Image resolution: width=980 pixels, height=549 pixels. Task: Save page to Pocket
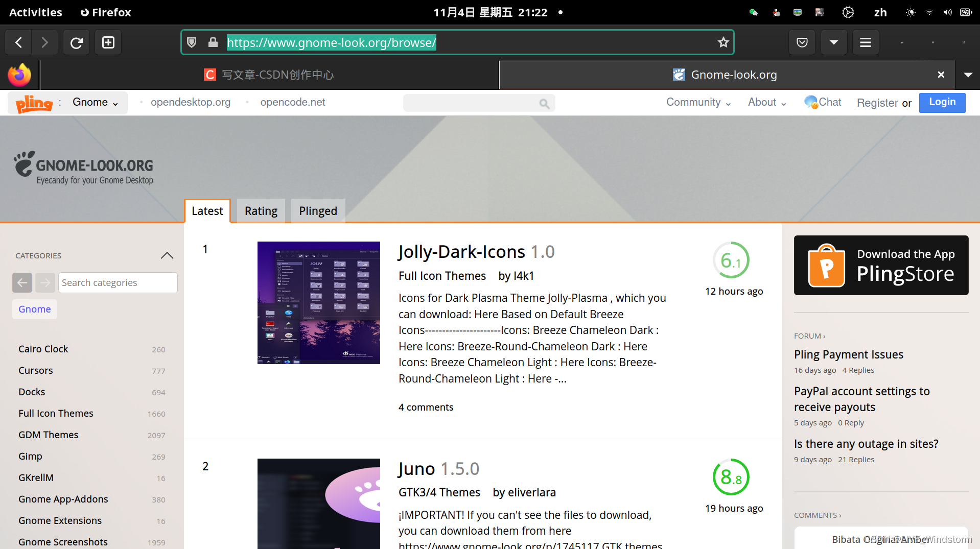tap(802, 42)
